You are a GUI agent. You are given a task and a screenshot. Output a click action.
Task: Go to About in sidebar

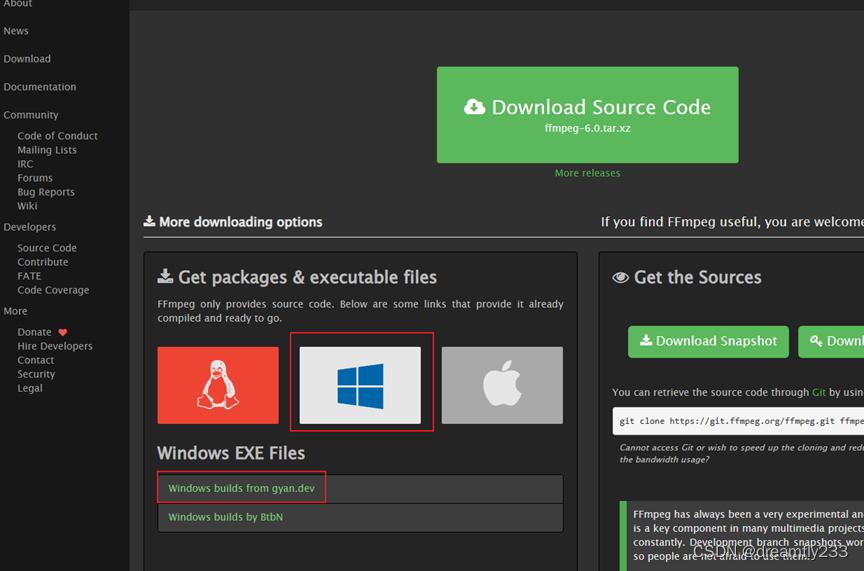(x=18, y=3)
